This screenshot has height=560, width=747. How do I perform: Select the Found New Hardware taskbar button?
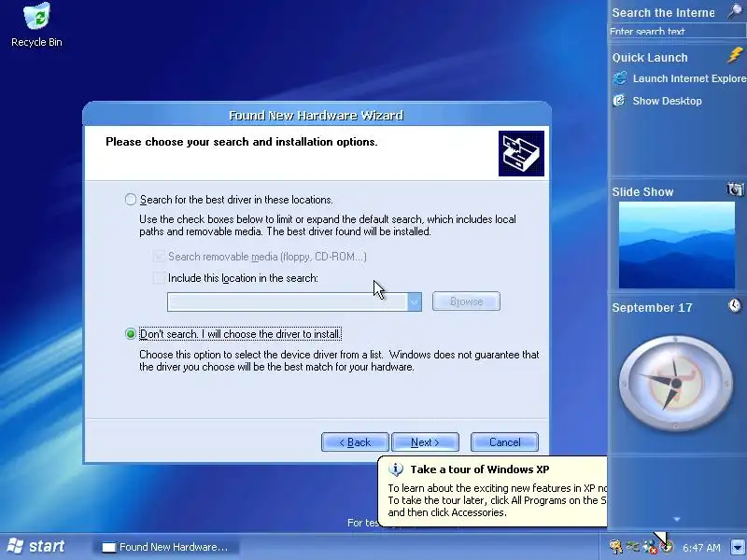[165, 547]
